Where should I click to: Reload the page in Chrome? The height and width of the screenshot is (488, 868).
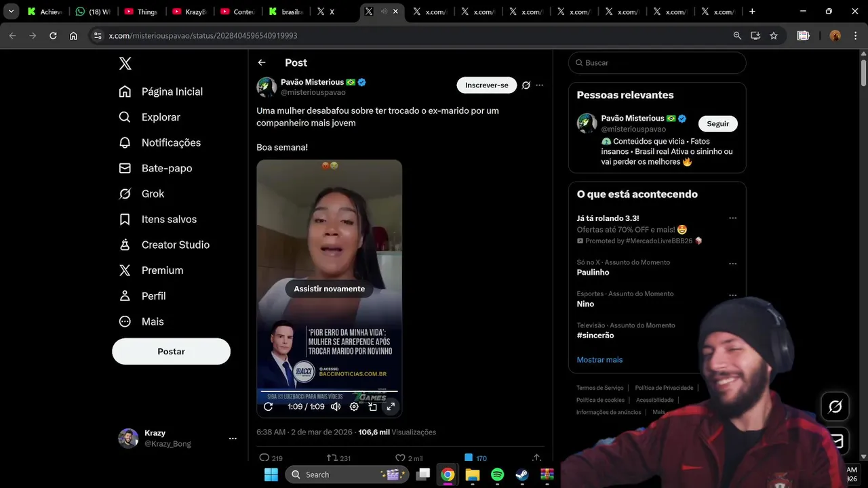53,35
